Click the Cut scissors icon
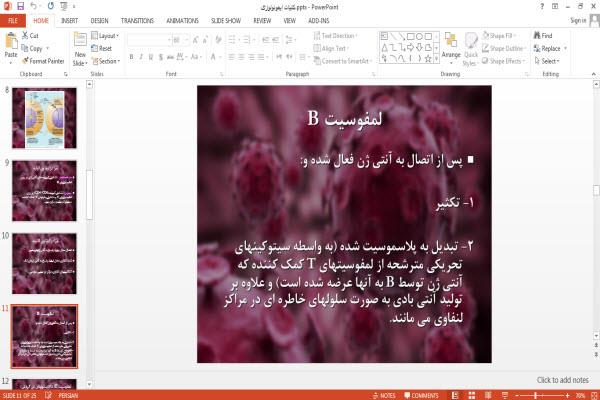600x400 pixels. click(25, 36)
